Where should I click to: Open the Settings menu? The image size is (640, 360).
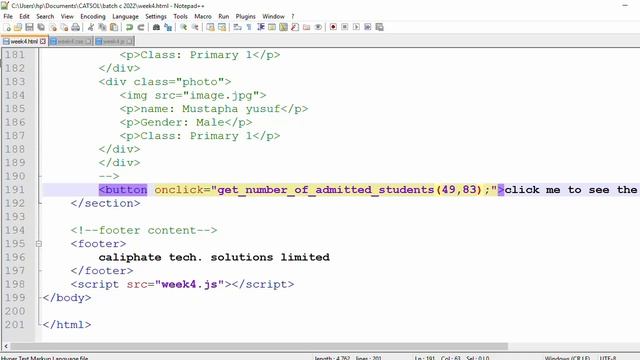[x=156, y=16]
